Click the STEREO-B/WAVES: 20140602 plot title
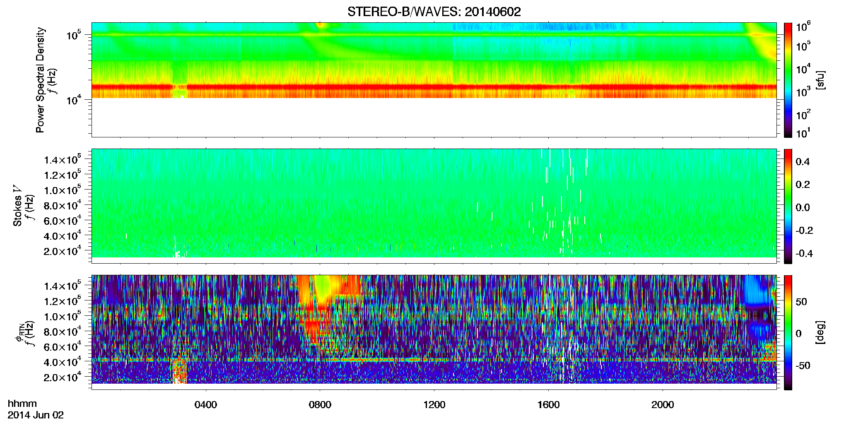This screenshot has height=447, width=868. point(434,12)
